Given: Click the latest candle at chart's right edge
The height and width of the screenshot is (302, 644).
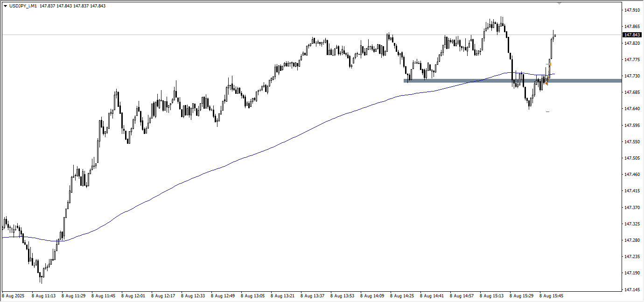Looking at the screenshot, I should tap(555, 35).
